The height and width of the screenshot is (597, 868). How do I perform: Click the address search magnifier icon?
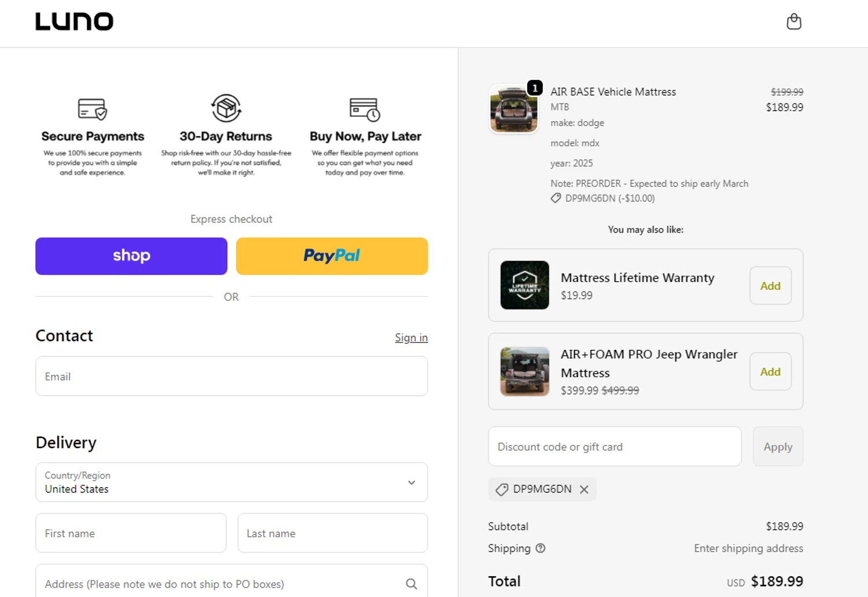point(411,584)
